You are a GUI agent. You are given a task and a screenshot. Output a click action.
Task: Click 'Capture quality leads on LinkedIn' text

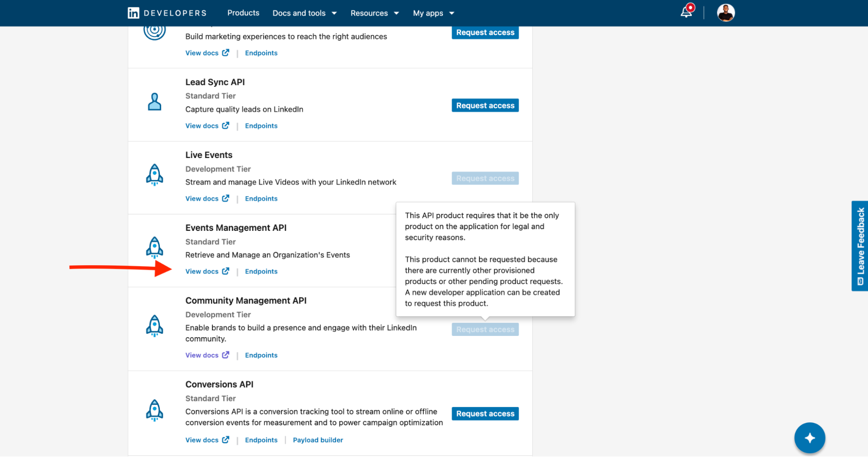click(244, 109)
